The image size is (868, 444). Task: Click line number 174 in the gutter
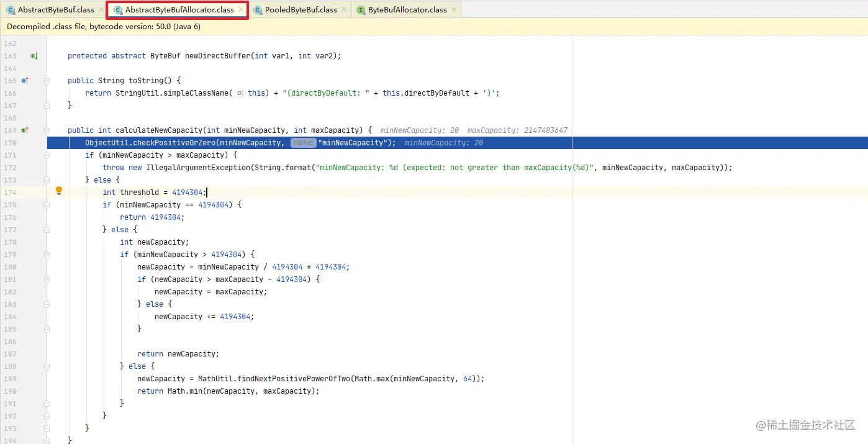10,193
